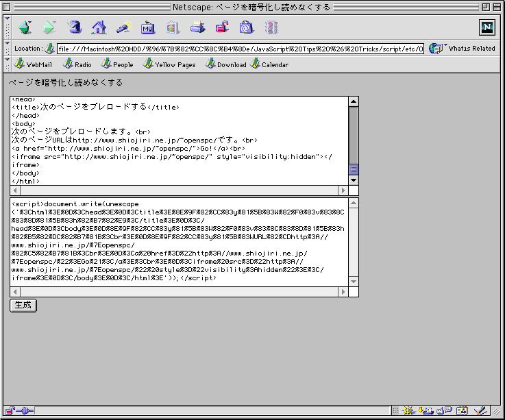Open Calendar personal toolbar link

point(269,64)
